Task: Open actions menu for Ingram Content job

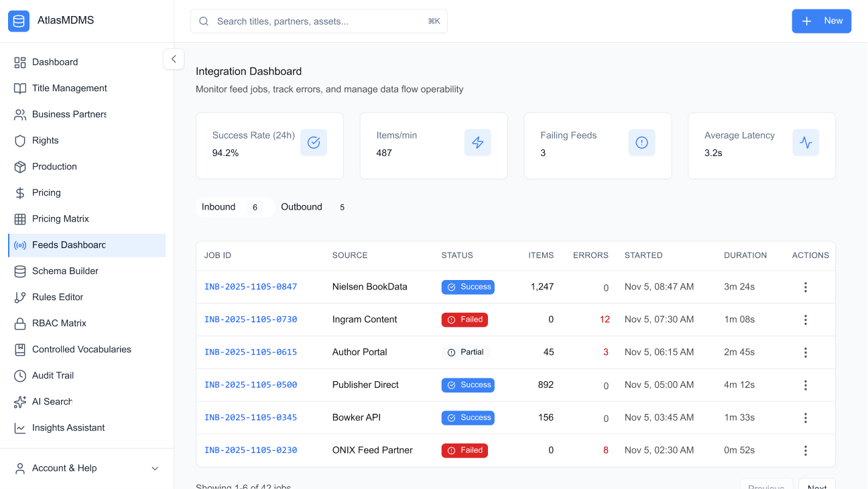Action: click(805, 320)
